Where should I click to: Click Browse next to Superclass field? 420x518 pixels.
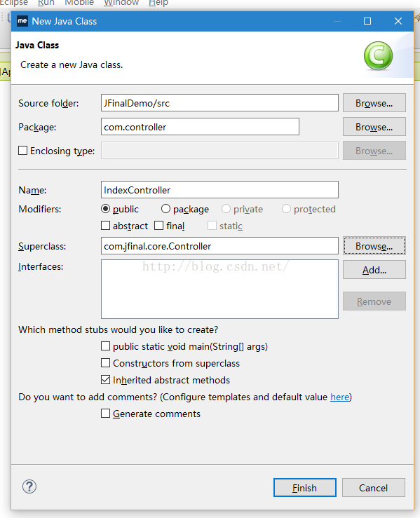click(x=374, y=246)
